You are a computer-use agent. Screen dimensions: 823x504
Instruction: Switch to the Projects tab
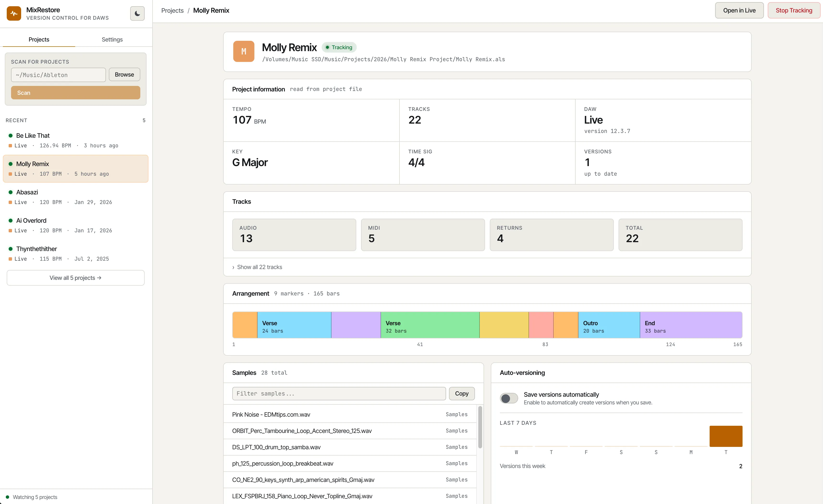[x=39, y=39]
